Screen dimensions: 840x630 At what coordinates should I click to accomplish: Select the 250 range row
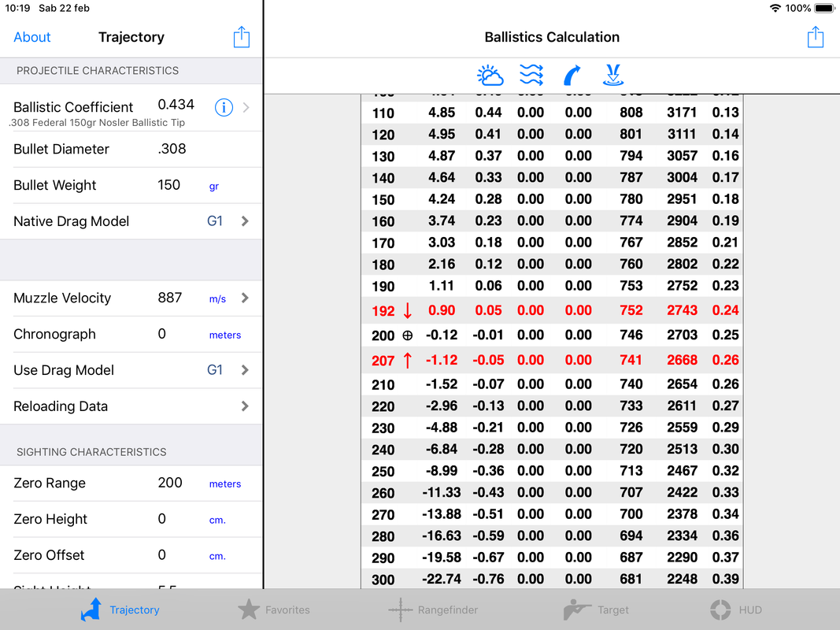click(x=552, y=471)
